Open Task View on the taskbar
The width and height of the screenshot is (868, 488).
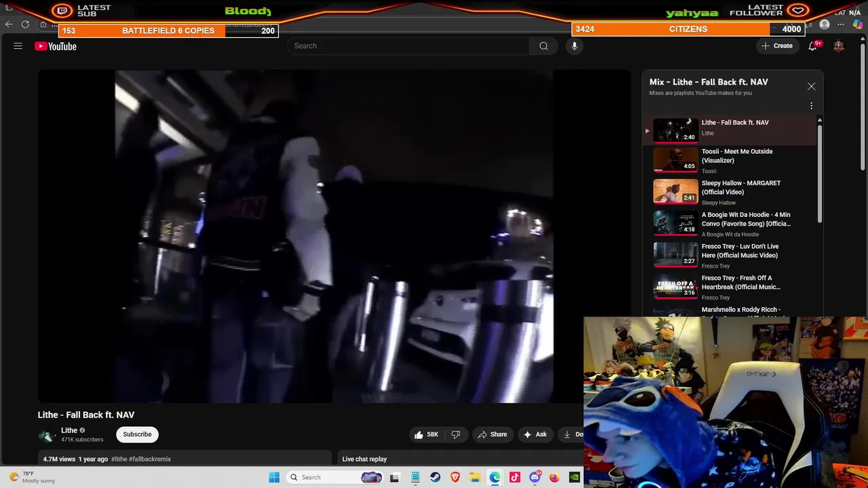[395, 477]
